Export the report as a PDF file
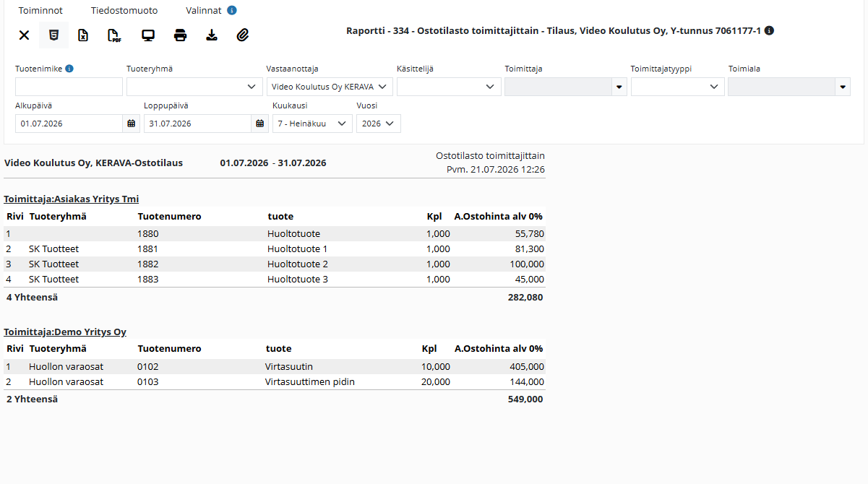 (x=114, y=35)
